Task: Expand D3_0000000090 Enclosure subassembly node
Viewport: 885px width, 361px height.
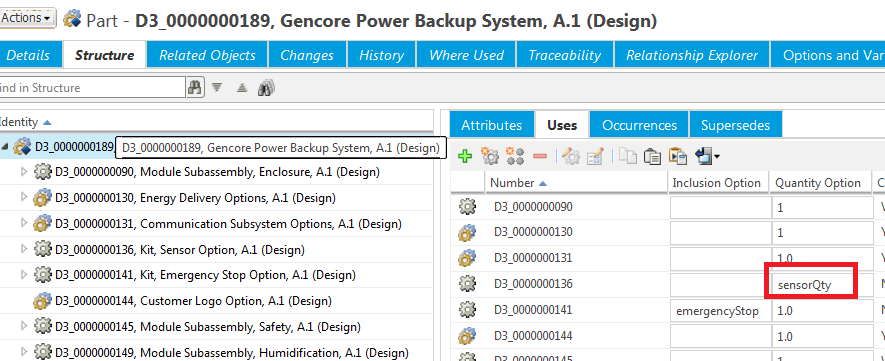Action: tap(24, 171)
